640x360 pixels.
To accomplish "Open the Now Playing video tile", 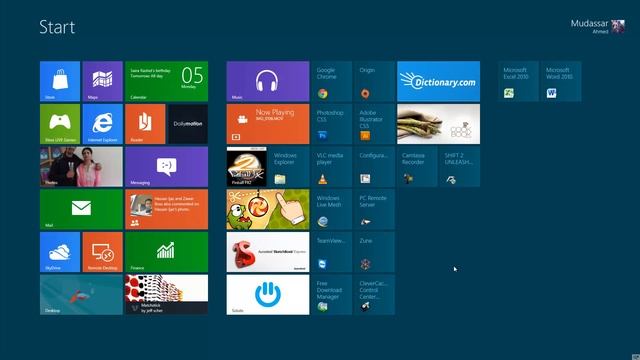I will pos(268,124).
